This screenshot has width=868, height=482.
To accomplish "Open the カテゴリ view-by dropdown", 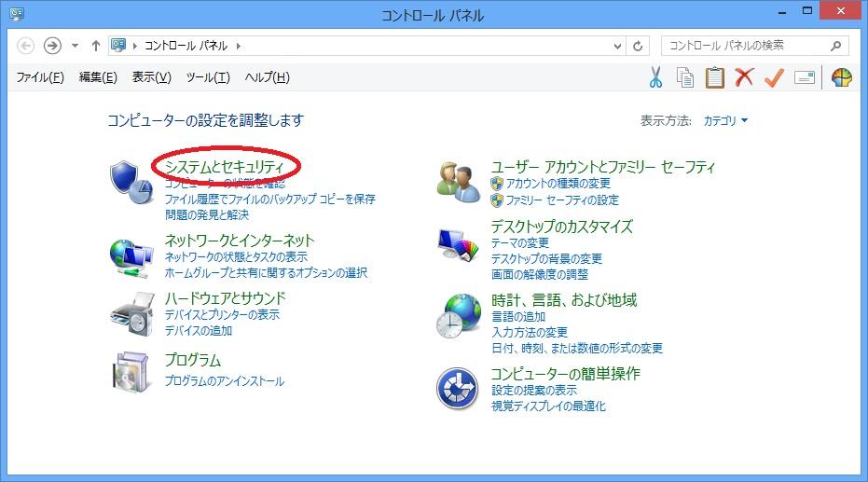I will (x=725, y=120).
